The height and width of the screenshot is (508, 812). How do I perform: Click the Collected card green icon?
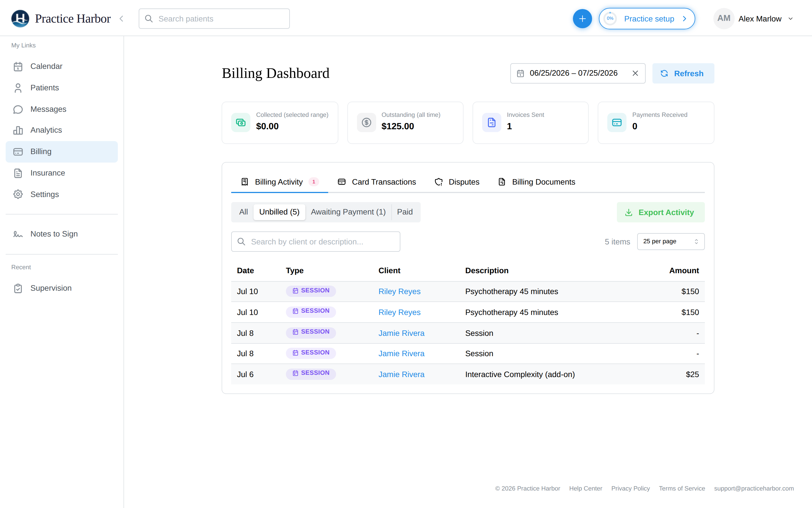pyautogui.click(x=240, y=122)
